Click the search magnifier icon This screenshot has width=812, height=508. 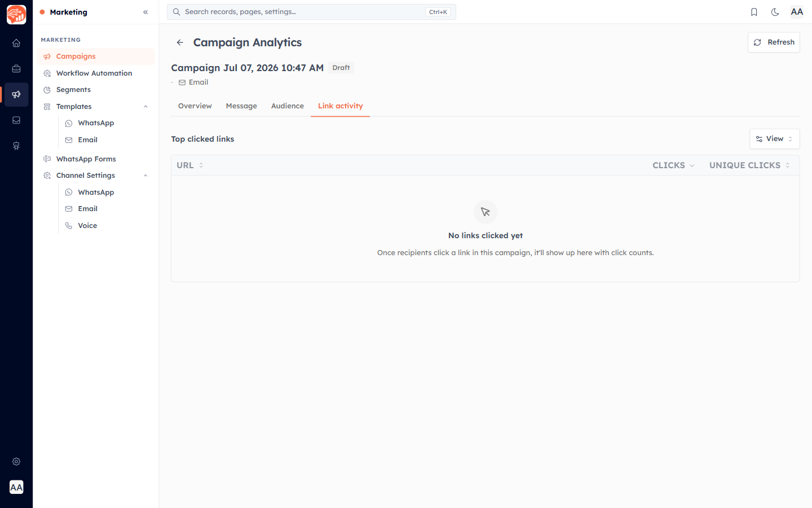pos(176,12)
